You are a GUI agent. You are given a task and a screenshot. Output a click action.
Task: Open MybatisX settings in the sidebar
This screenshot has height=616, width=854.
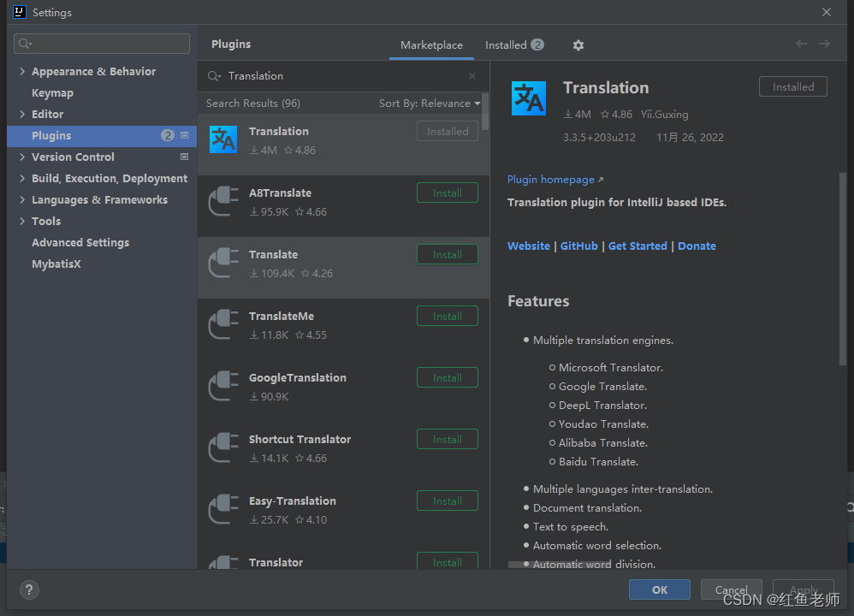56,264
